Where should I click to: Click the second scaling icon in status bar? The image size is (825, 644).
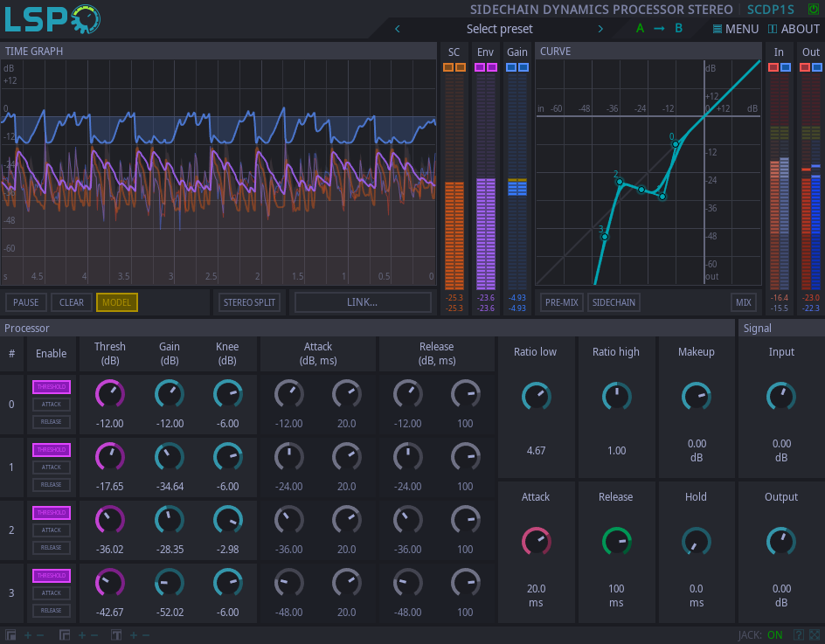tap(64, 635)
